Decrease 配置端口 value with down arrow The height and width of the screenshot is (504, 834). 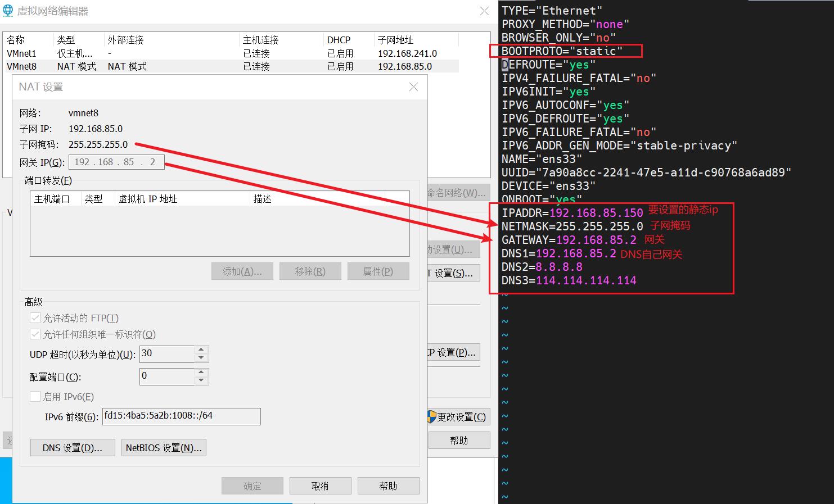[201, 380]
